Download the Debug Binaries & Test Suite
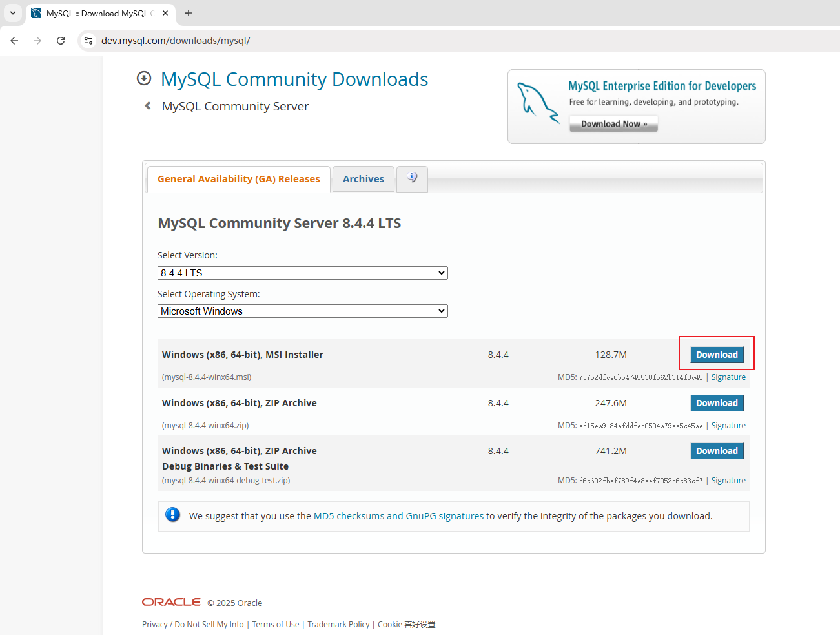This screenshot has height=635, width=840. click(717, 451)
